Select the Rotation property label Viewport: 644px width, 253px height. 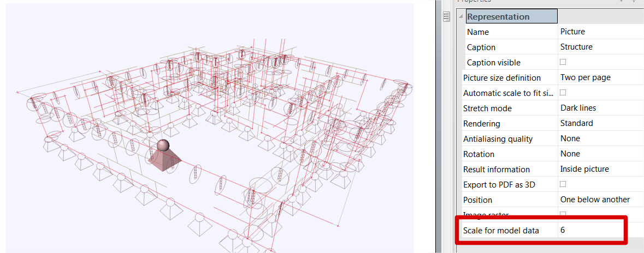point(478,154)
